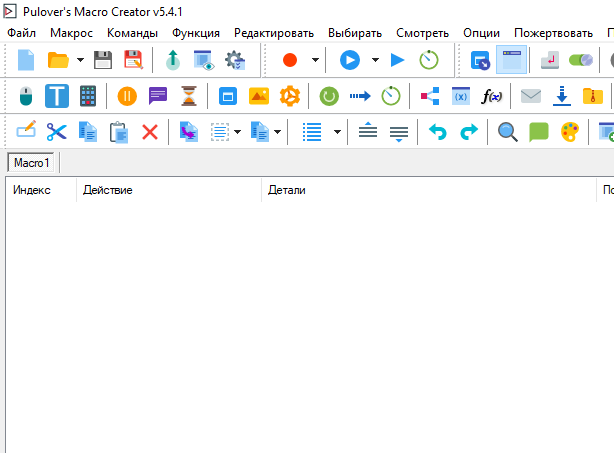Toggle the highlighted window panel button
Image resolution: width=614 pixels, height=453 pixels.
tap(511, 60)
